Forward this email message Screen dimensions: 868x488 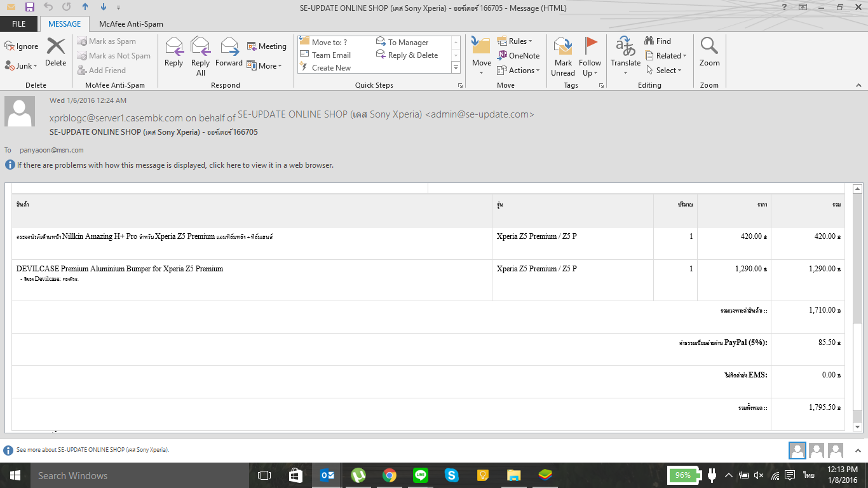(229, 52)
